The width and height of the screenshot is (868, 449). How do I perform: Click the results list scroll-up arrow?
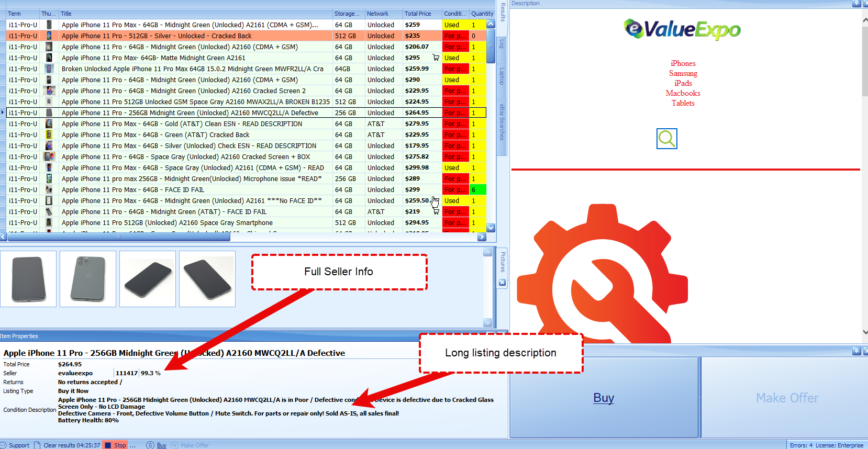491,24
